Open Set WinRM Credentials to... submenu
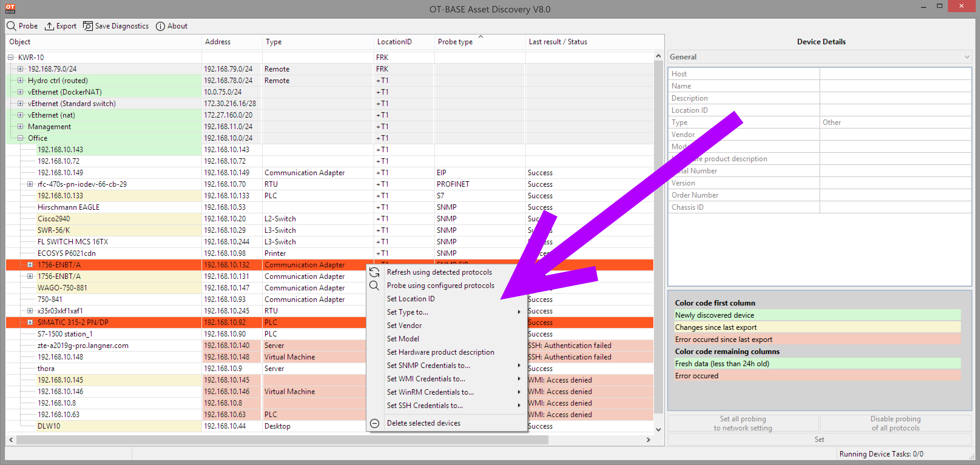The height and width of the screenshot is (465, 980). [x=447, y=392]
